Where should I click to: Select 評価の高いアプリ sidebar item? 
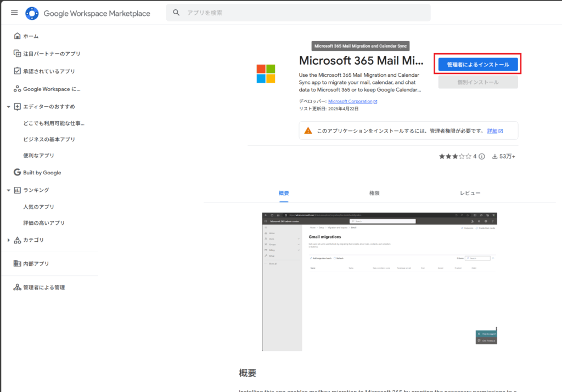44,223
